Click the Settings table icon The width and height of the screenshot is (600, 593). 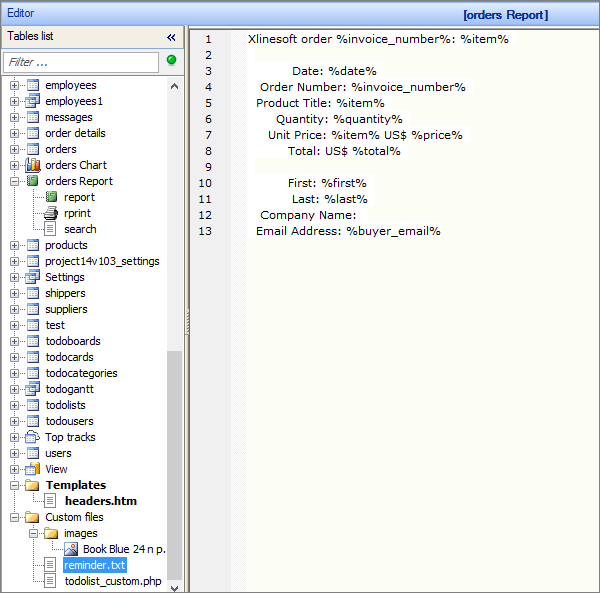(32, 277)
